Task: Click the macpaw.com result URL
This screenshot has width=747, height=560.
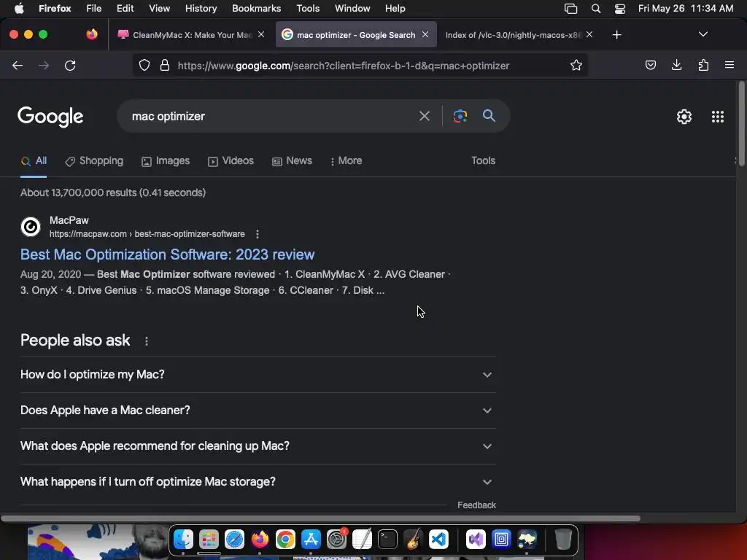Action: (x=147, y=234)
